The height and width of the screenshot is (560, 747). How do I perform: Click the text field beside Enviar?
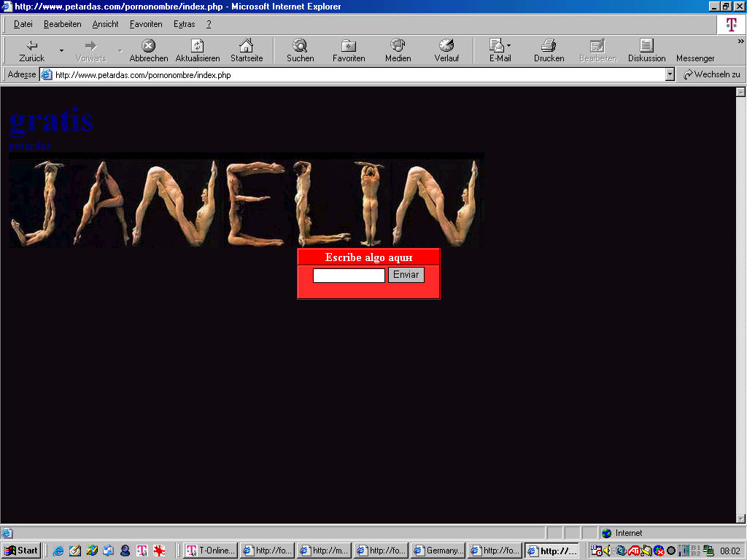349,276
